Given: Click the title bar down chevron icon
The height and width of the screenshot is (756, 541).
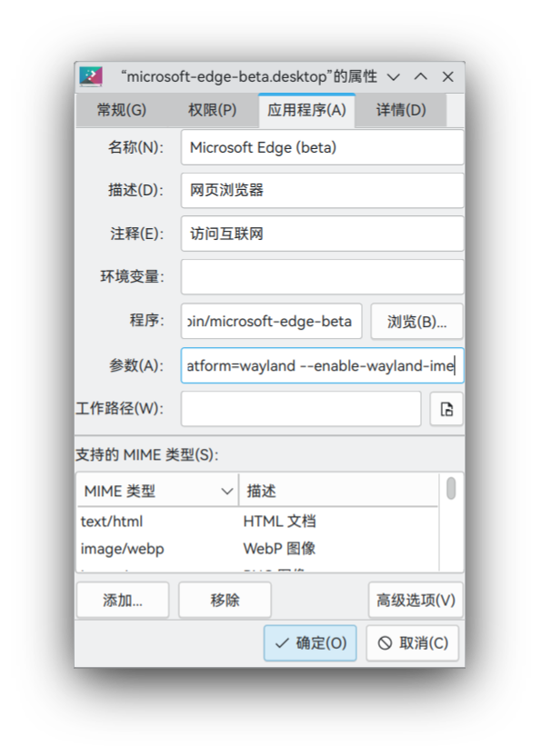Looking at the screenshot, I should tap(394, 76).
